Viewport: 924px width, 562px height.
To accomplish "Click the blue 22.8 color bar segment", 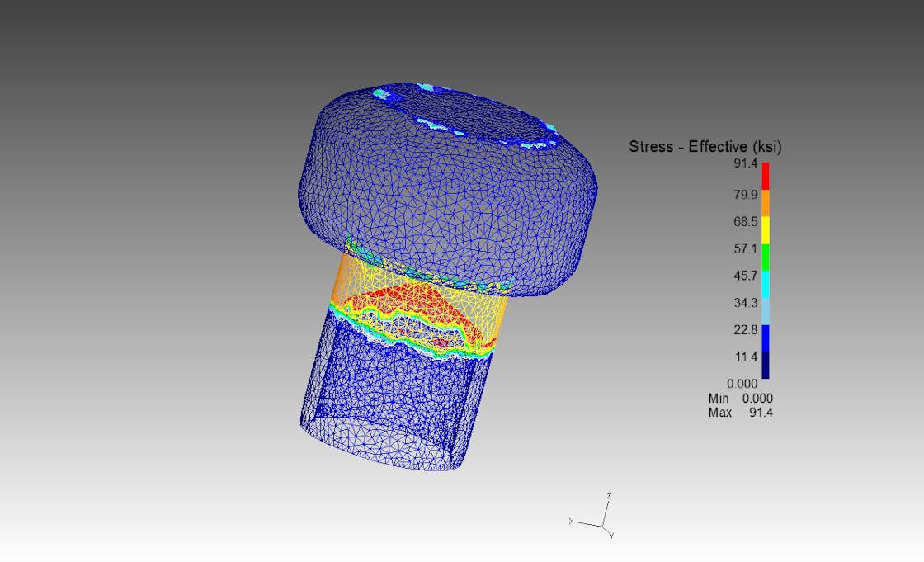I will (x=764, y=338).
